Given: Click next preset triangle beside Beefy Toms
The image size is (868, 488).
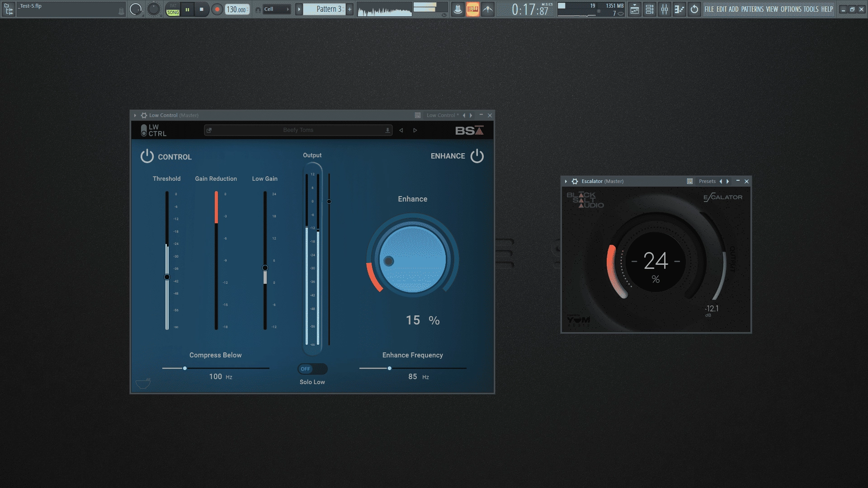Looking at the screenshot, I should (415, 130).
